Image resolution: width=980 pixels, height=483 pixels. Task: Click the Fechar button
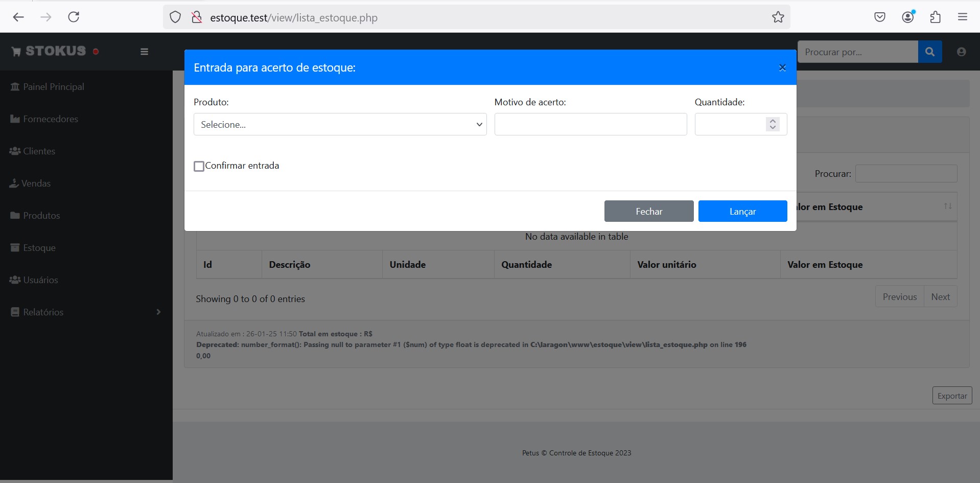coord(648,211)
